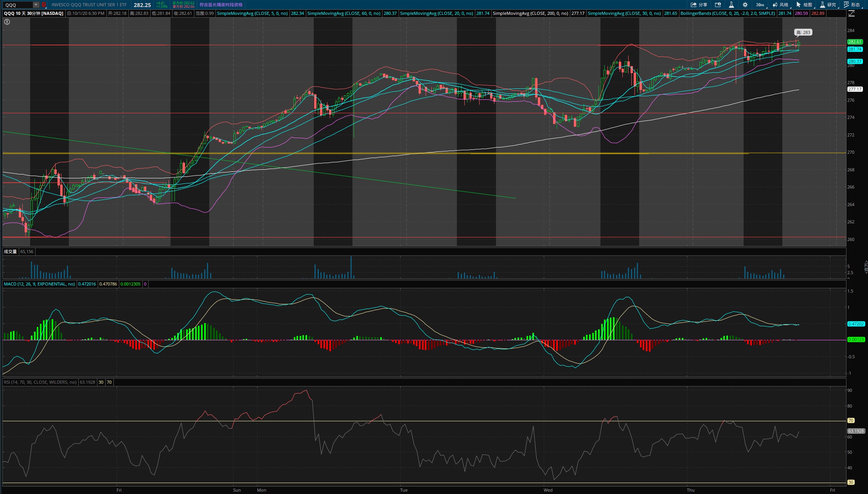Click the MACD (12, 26, 9, EXPONENTIAL, no) label
868x494 pixels.
(x=39, y=284)
